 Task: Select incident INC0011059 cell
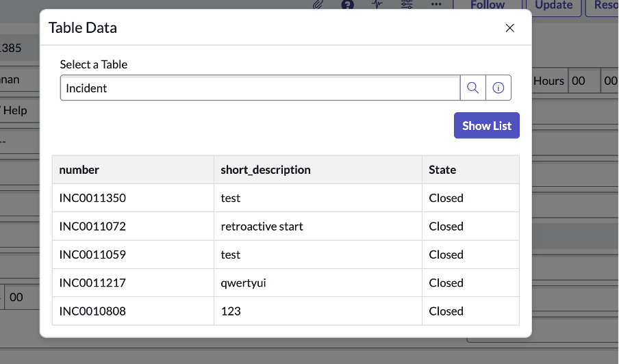click(x=133, y=255)
